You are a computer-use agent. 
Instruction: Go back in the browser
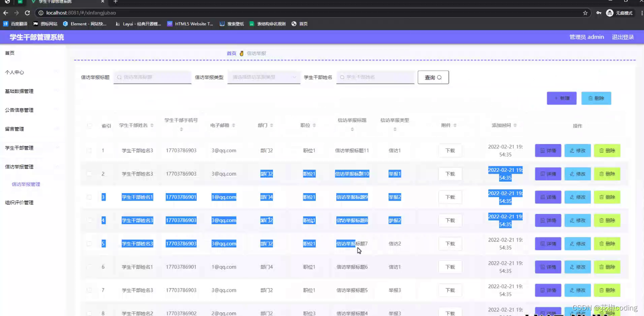(x=6, y=13)
